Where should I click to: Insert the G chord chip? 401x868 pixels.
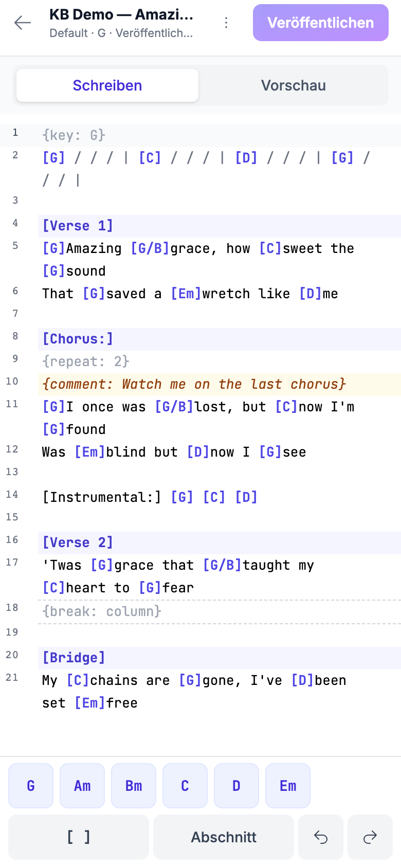pyautogui.click(x=31, y=786)
